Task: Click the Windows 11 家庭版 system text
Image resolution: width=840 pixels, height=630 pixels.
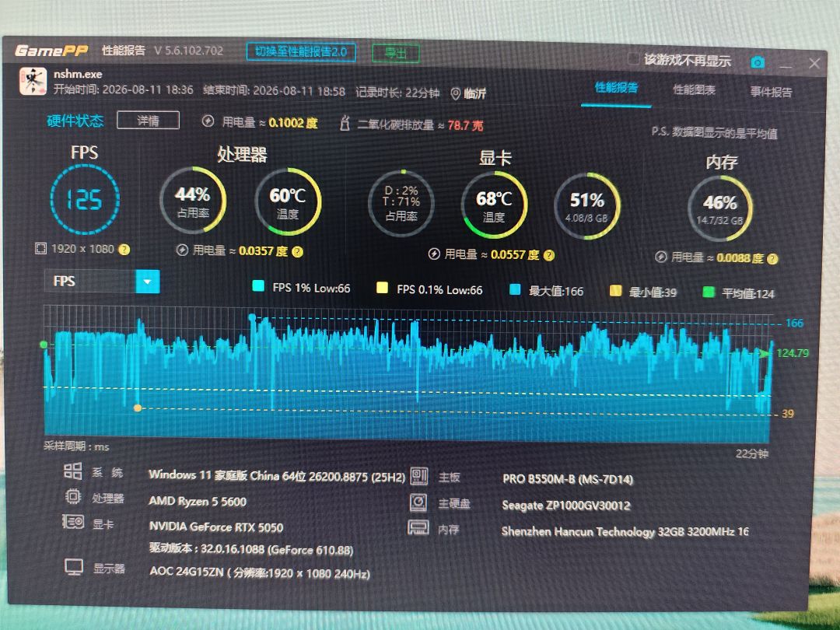Action: (277, 476)
